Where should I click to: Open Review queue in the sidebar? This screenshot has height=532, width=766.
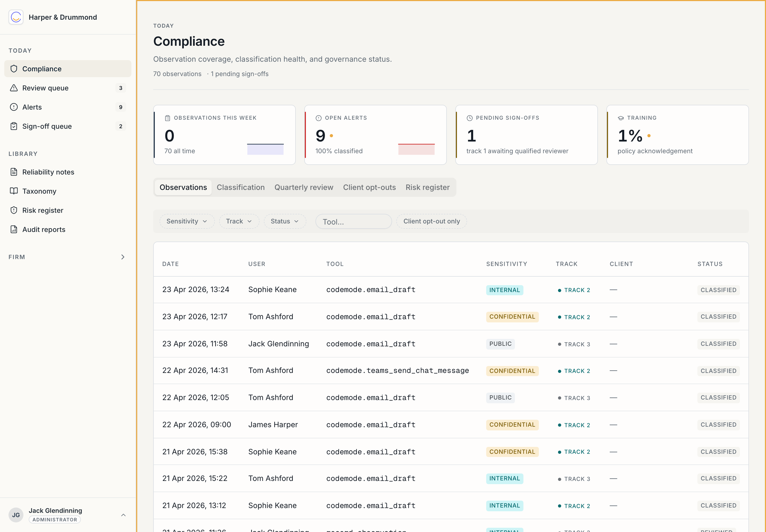pos(68,88)
